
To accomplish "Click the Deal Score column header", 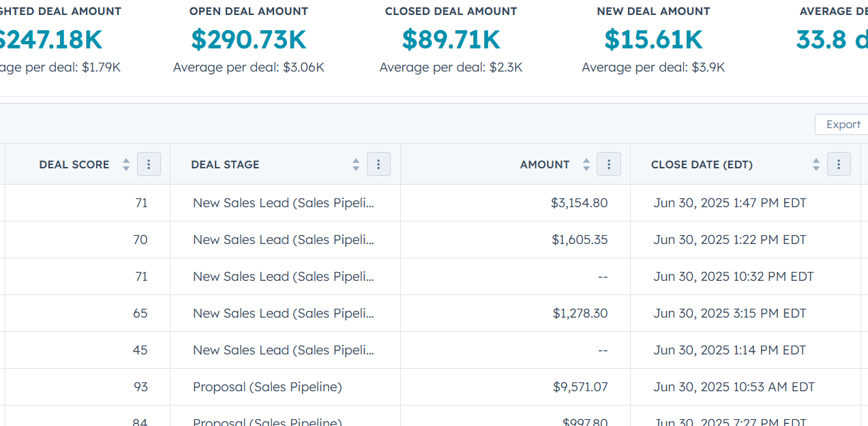I will coord(74,164).
